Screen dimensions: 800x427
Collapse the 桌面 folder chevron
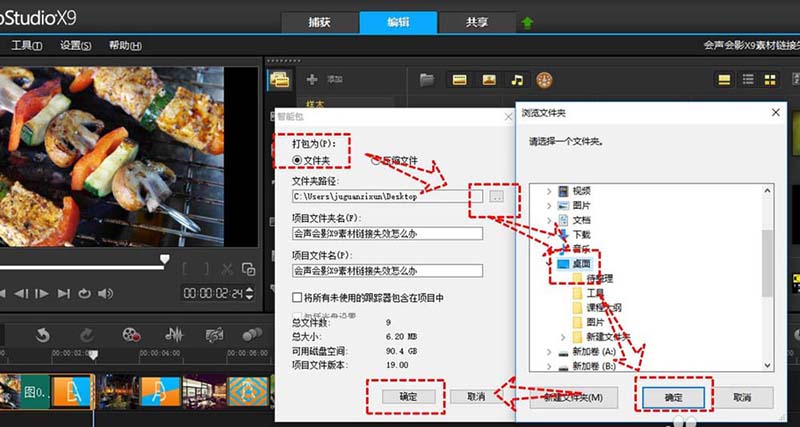click(x=549, y=264)
